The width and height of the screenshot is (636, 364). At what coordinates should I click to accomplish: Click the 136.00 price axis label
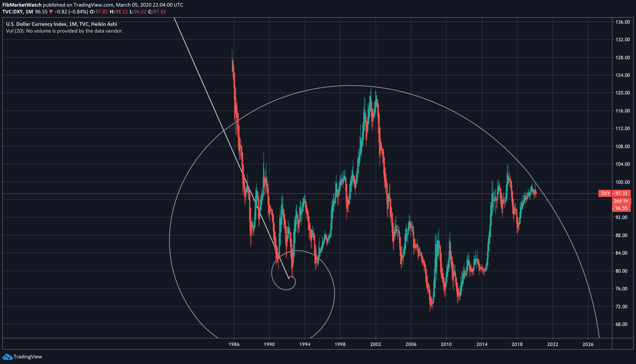623,22
